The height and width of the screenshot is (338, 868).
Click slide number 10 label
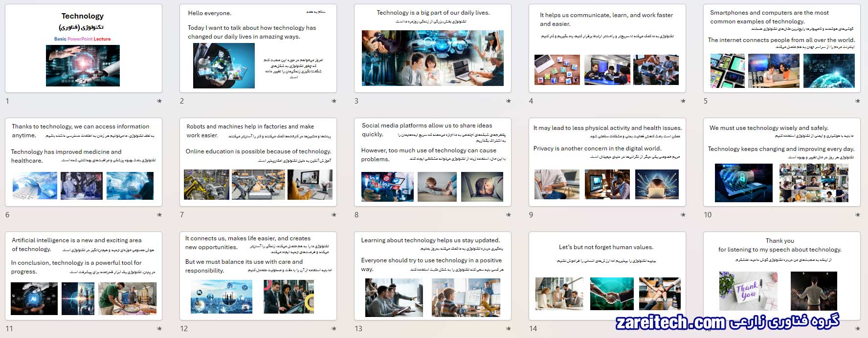[x=708, y=215]
